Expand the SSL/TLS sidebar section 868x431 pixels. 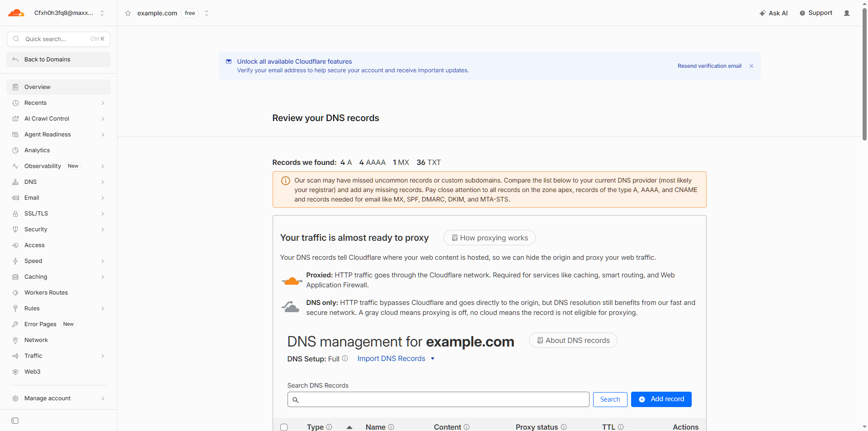coord(58,214)
